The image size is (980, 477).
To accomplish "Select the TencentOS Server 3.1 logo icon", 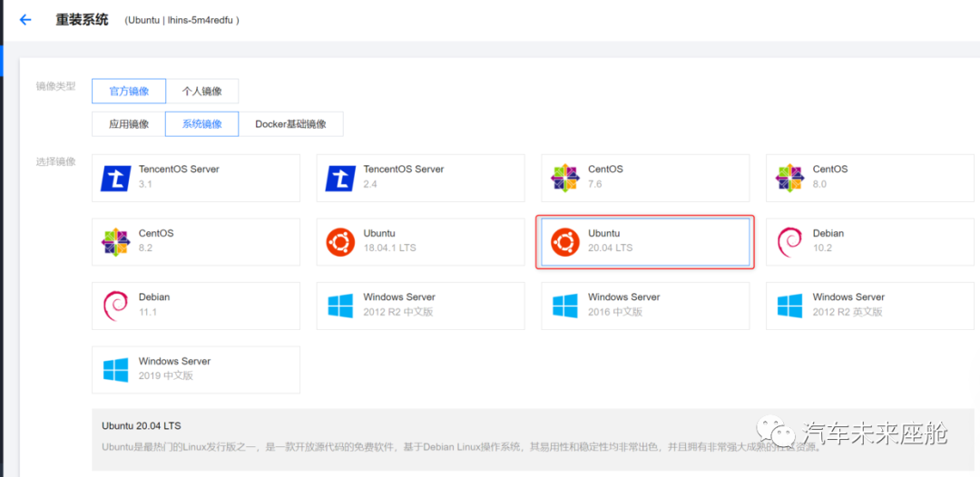I will point(115,178).
